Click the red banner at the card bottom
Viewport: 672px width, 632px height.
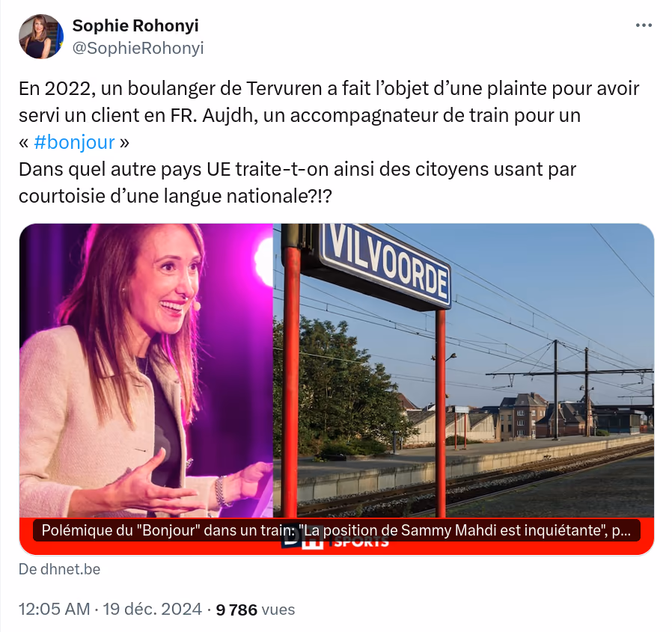pos(337,536)
